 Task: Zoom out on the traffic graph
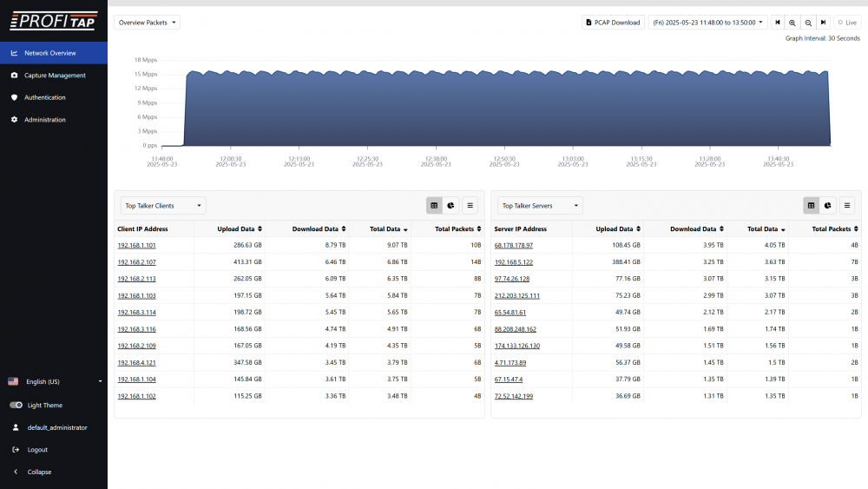(808, 23)
